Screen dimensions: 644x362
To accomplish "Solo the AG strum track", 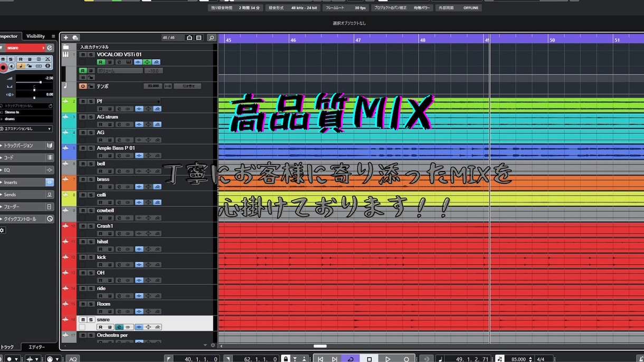I will 91,117.
